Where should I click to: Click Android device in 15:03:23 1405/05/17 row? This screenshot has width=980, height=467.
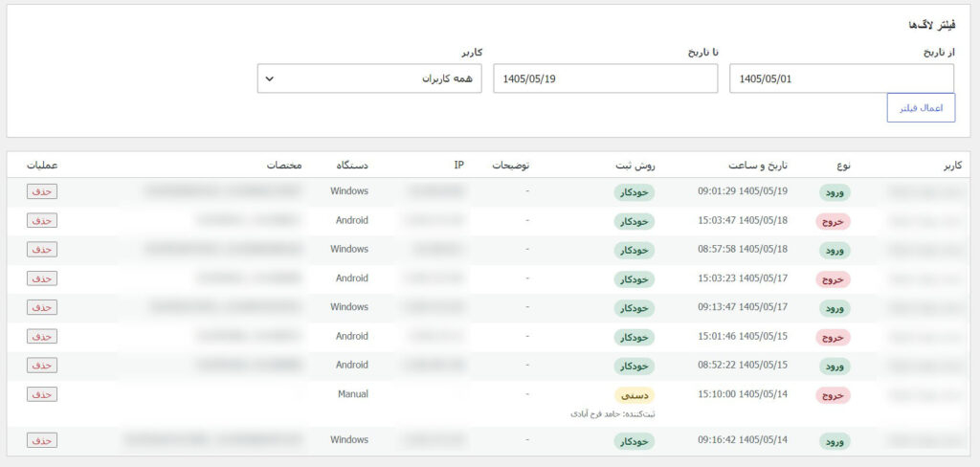coord(352,278)
